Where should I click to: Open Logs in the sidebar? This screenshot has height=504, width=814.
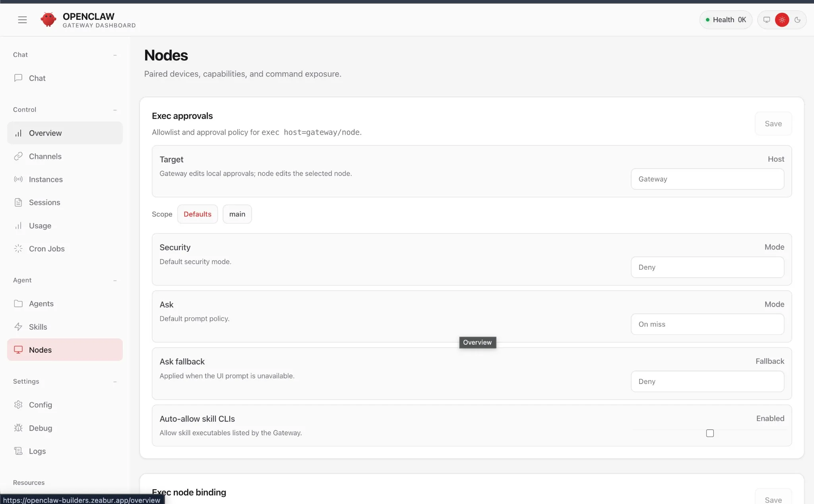(65, 451)
